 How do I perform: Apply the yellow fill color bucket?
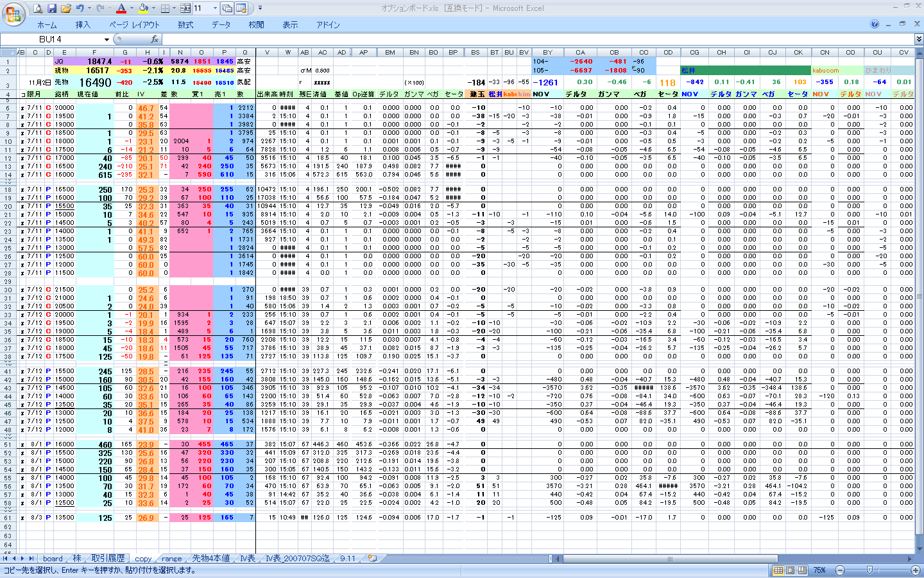143,8
